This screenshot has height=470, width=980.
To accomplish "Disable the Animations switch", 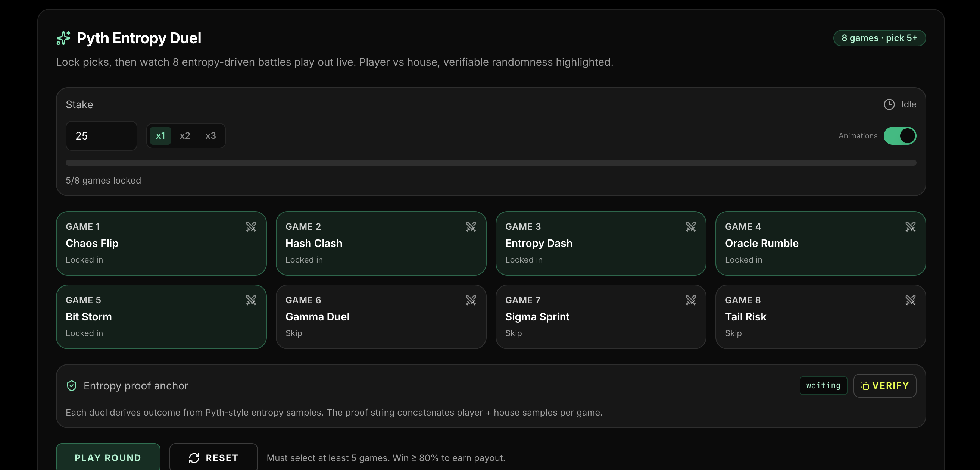I will tap(899, 136).
